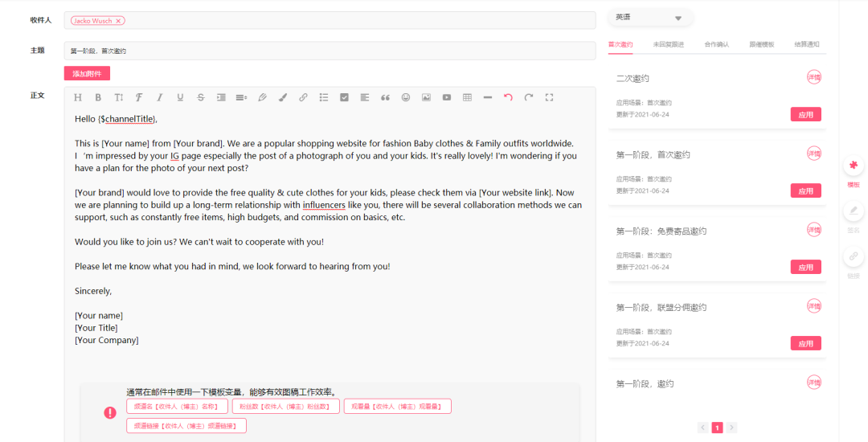Open the 合作确认 template tab
This screenshot has width=868, height=442.
(x=716, y=44)
